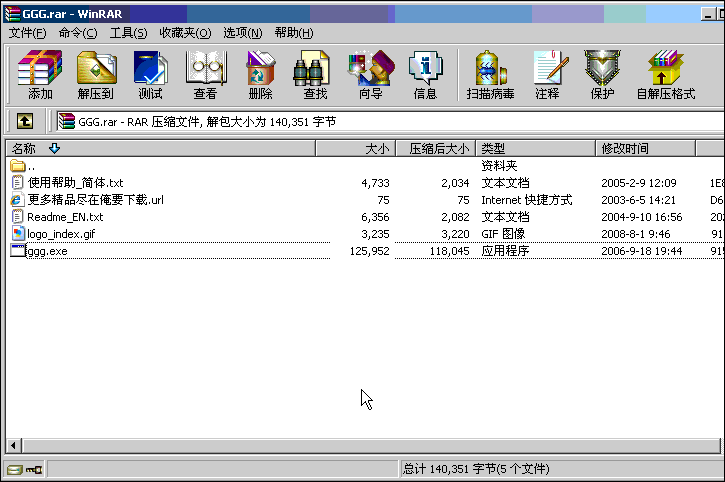Click the 保护 (Protect) shield icon

click(x=602, y=68)
